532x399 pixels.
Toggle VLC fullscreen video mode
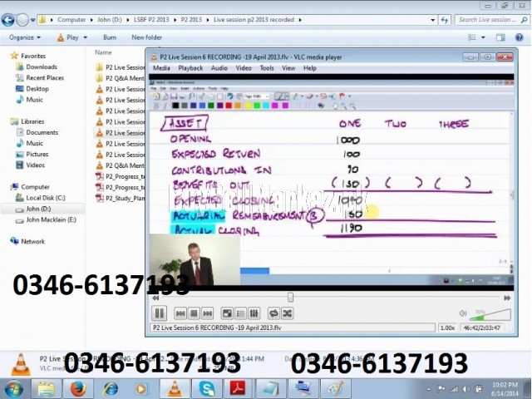click(x=227, y=313)
